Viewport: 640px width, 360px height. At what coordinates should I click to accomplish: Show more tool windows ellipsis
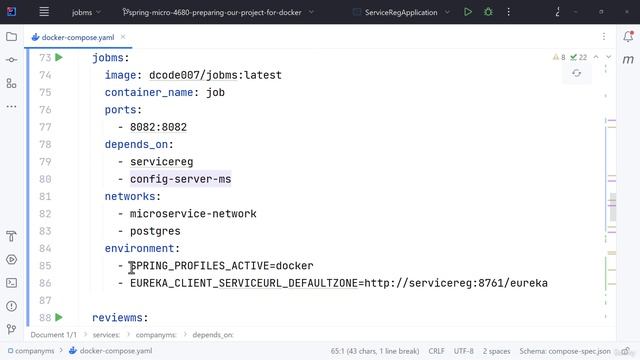pos(11,107)
